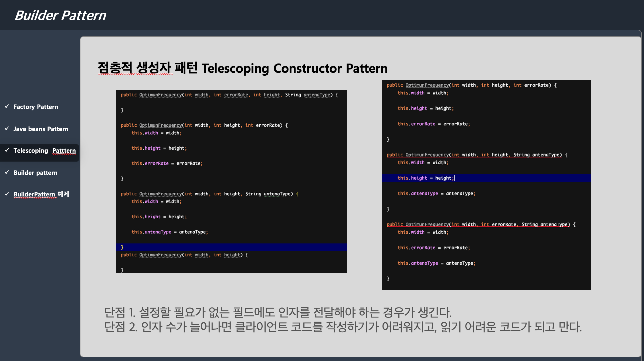
Task: Click the highlighted this.height line in right code
Action: [x=425, y=178]
